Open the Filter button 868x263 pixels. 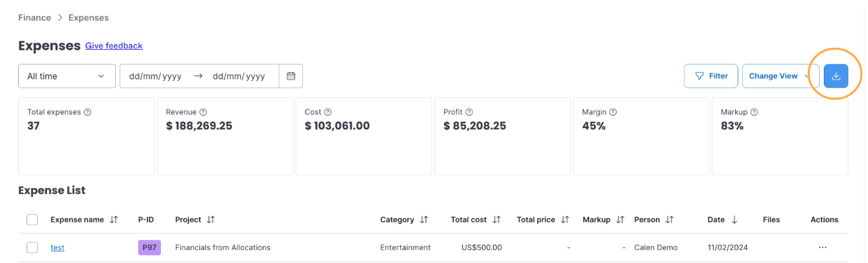click(711, 76)
